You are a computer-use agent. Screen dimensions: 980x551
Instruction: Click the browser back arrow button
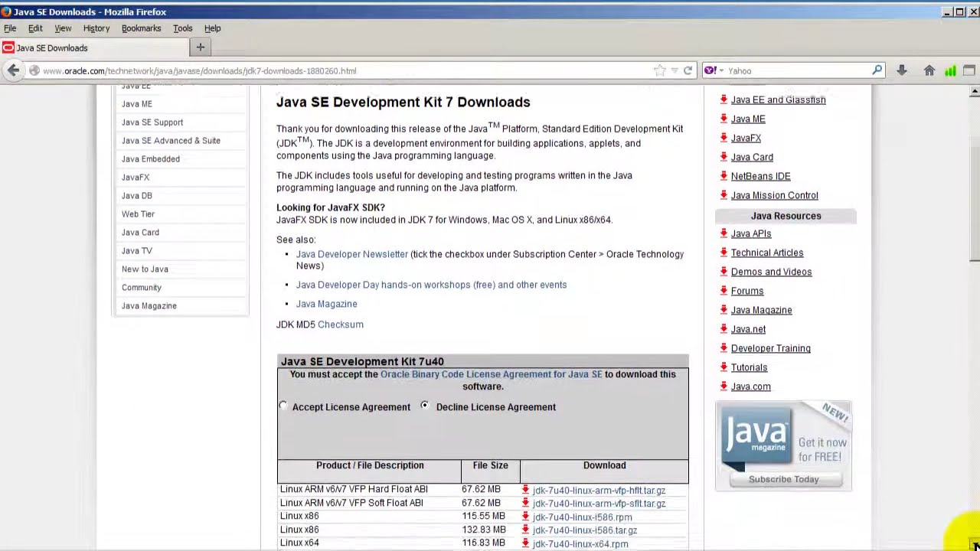(x=13, y=70)
